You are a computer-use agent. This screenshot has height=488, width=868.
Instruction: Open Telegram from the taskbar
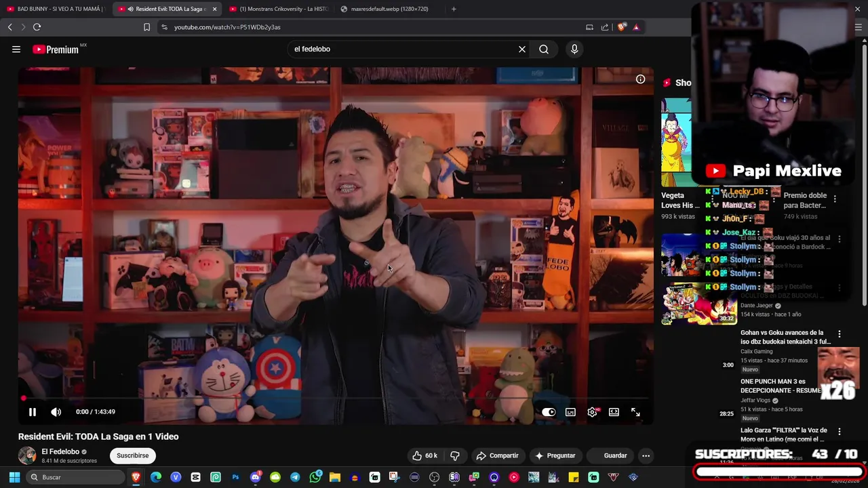coord(295,477)
